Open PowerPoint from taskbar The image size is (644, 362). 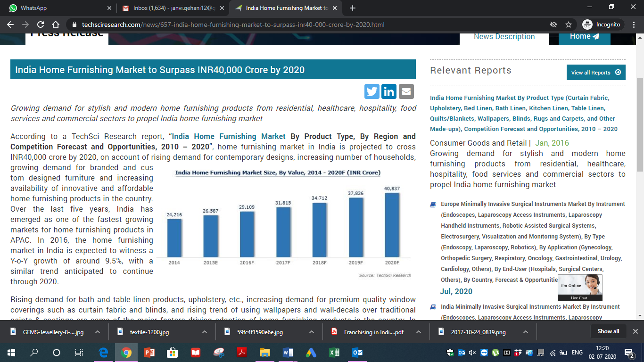point(149,352)
